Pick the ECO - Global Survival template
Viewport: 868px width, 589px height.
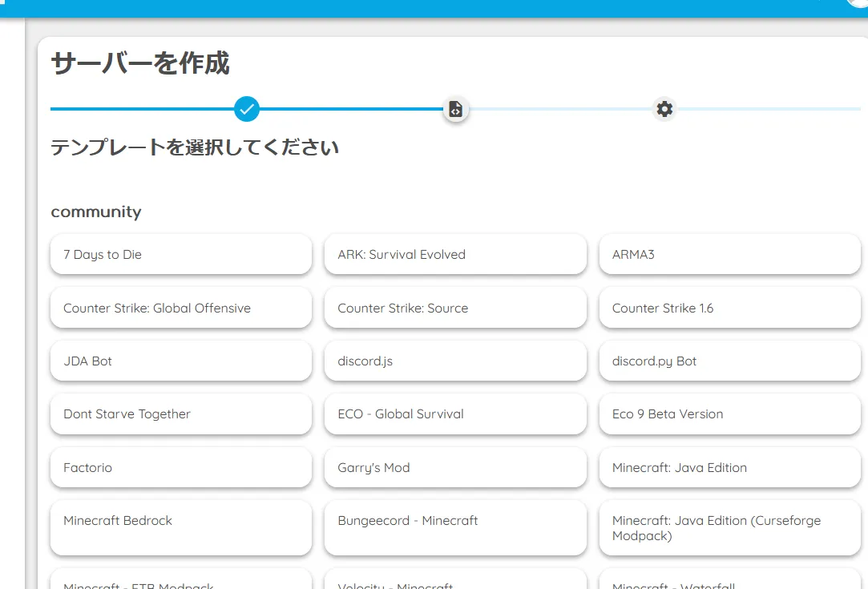(455, 414)
